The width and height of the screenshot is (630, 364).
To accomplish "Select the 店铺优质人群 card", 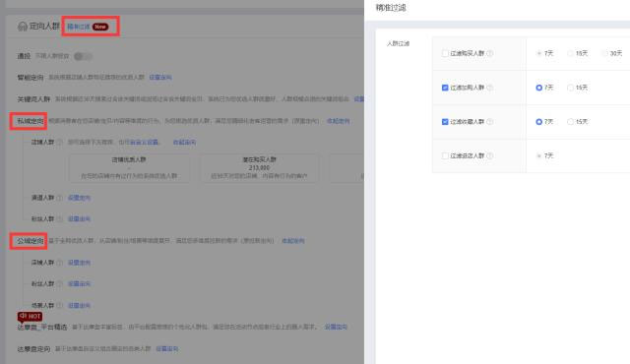I will 129,168.
